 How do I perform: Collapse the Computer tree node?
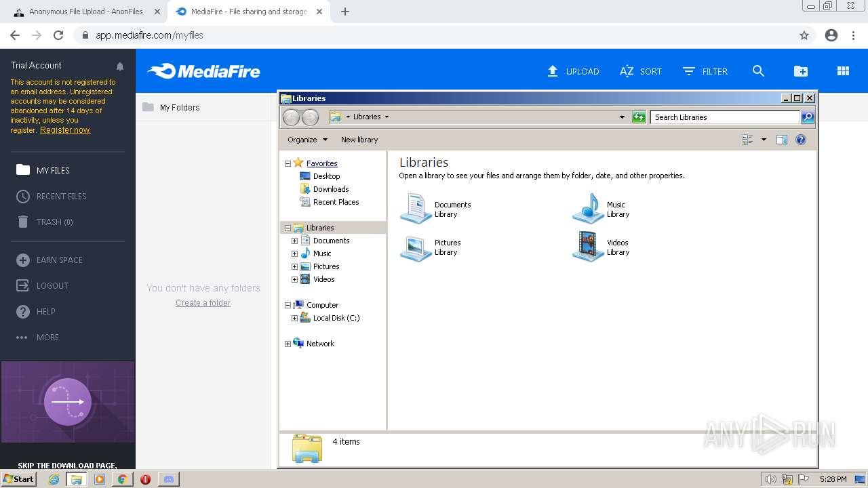click(288, 305)
